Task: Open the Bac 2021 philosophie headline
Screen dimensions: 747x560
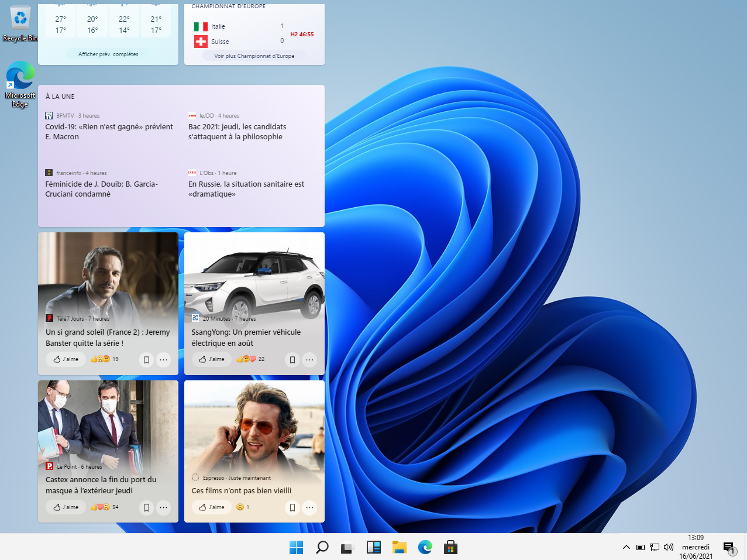Action: pyautogui.click(x=237, y=132)
